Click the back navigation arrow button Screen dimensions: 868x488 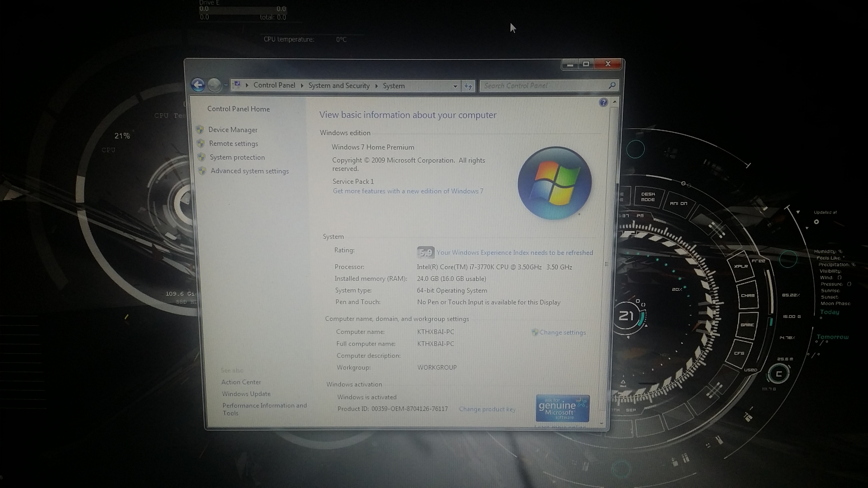point(198,85)
